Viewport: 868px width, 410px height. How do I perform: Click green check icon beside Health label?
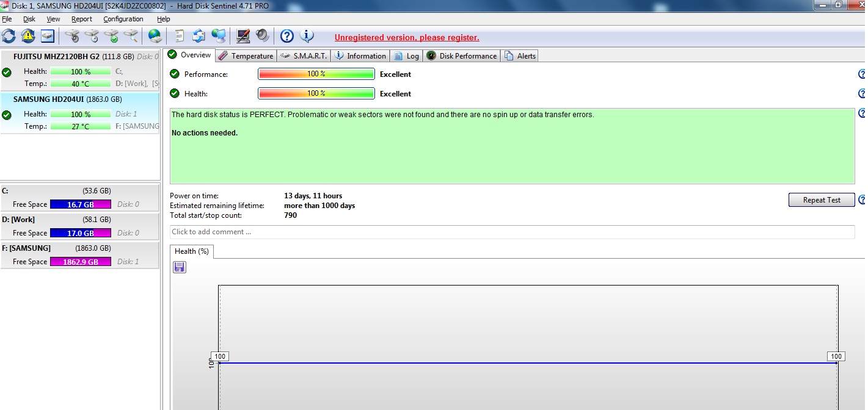click(175, 93)
